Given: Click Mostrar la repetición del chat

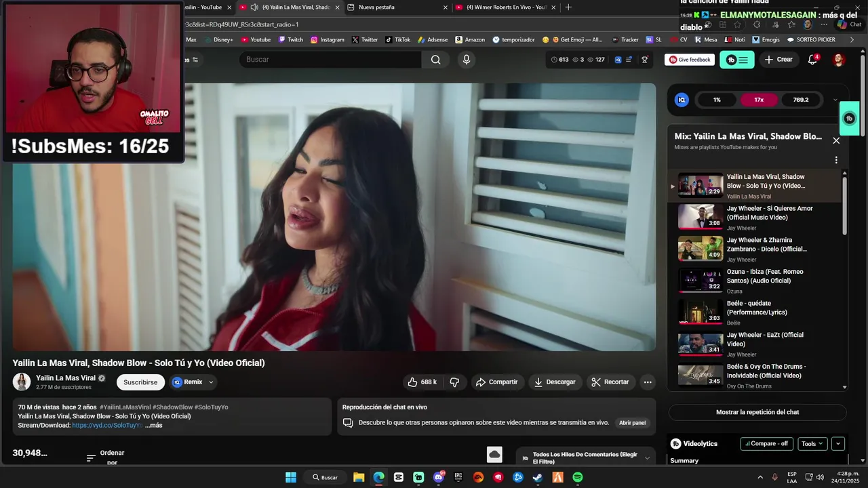Looking at the screenshot, I should (x=757, y=412).
